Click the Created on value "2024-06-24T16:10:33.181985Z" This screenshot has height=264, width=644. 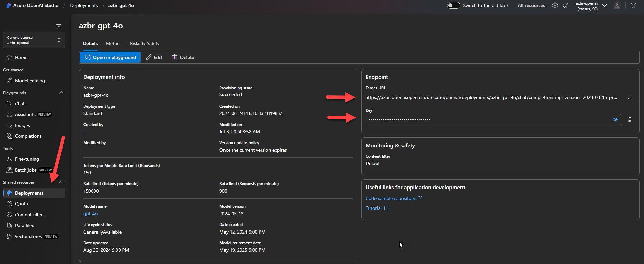coord(251,113)
